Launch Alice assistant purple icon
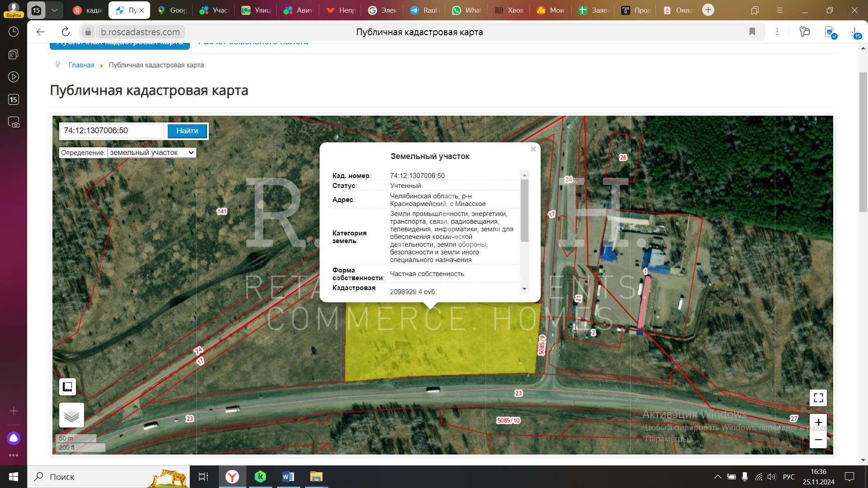Image resolution: width=868 pixels, height=488 pixels. pos(14,438)
